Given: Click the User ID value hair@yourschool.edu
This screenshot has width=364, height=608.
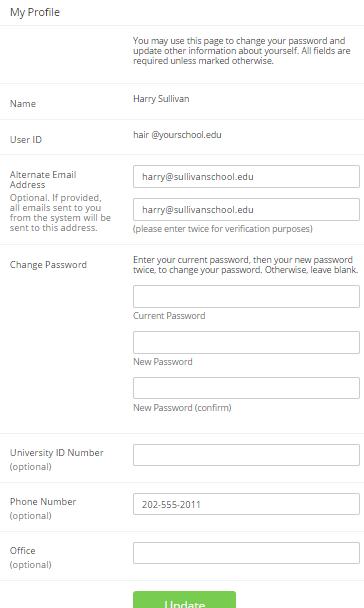Looking at the screenshot, I should (177, 135).
